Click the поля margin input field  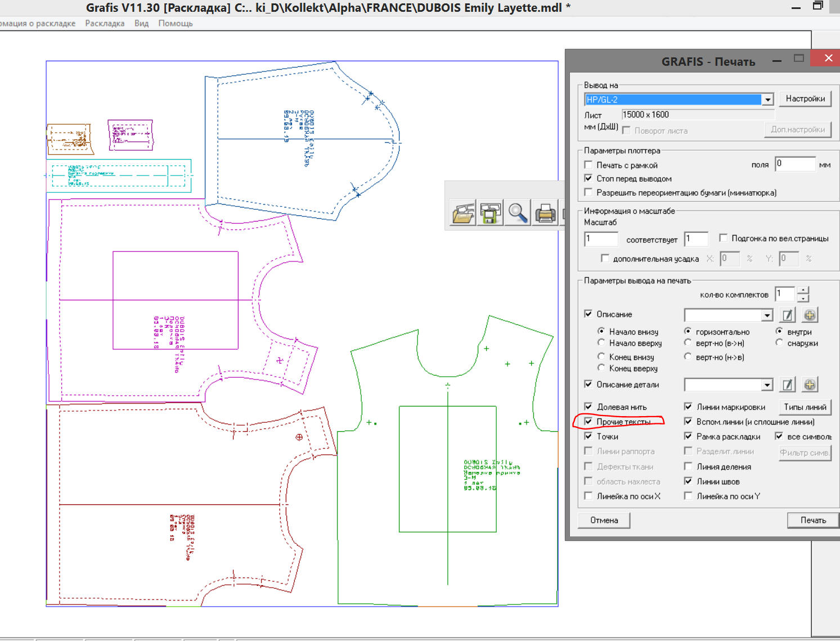point(795,164)
